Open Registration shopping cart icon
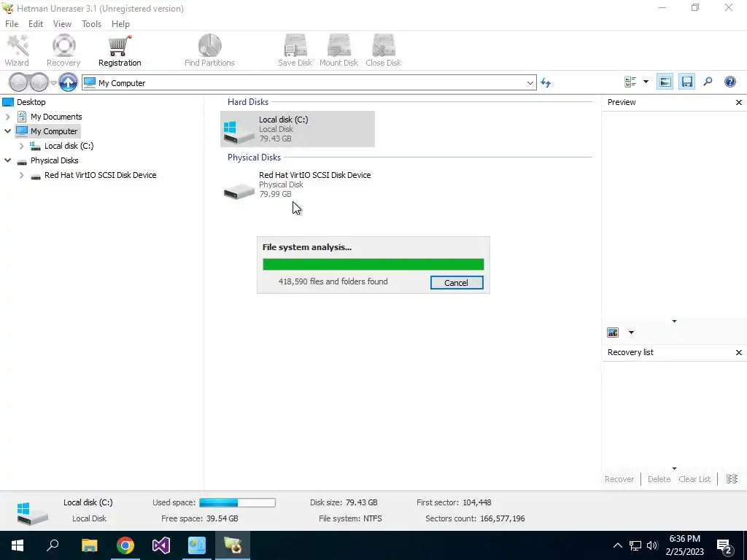Viewport: 747px width, 560px height. point(120,51)
